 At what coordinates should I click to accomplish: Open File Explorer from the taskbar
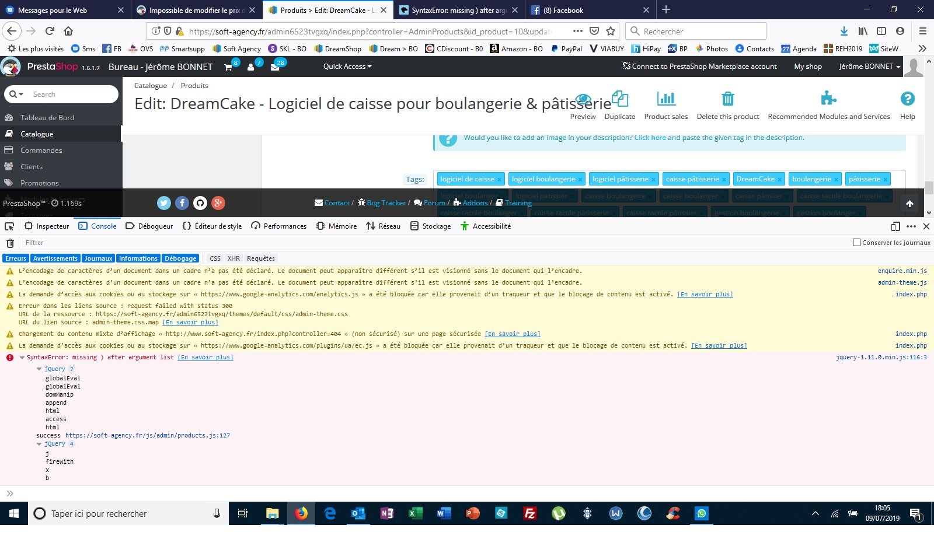[x=273, y=513]
